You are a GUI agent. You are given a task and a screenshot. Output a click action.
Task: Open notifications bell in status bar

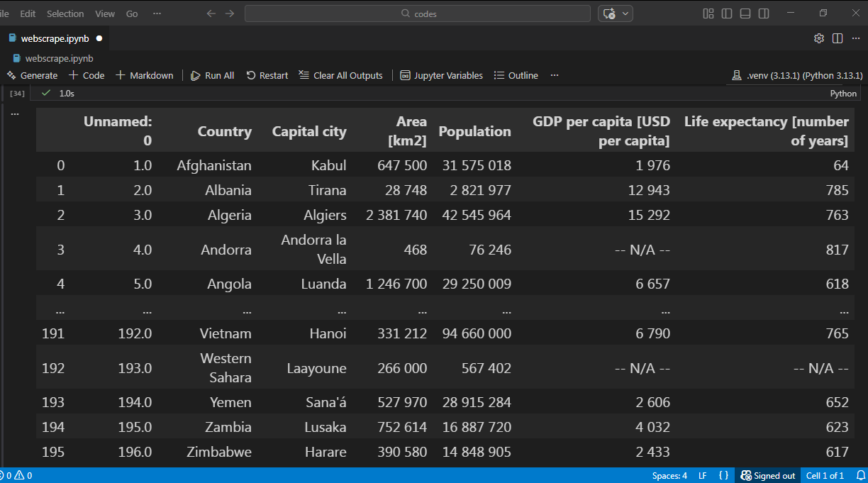(860, 476)
